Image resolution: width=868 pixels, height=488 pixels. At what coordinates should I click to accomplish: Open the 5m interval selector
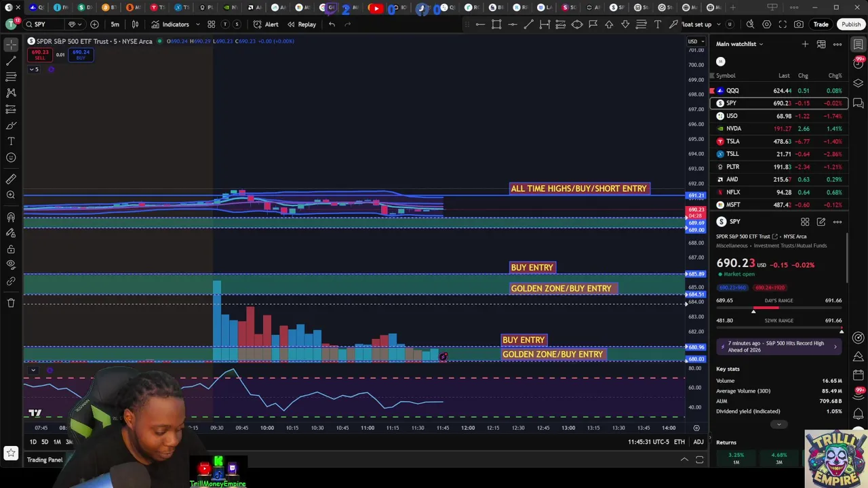pos(115,24)
